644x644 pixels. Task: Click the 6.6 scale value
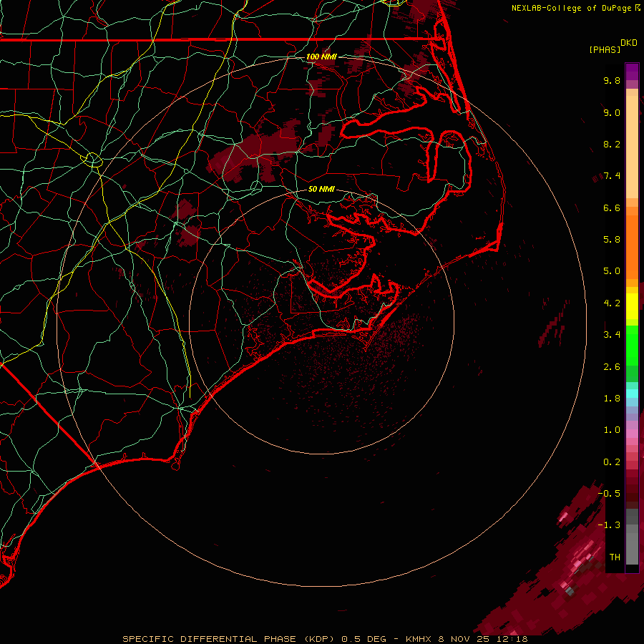612,208
